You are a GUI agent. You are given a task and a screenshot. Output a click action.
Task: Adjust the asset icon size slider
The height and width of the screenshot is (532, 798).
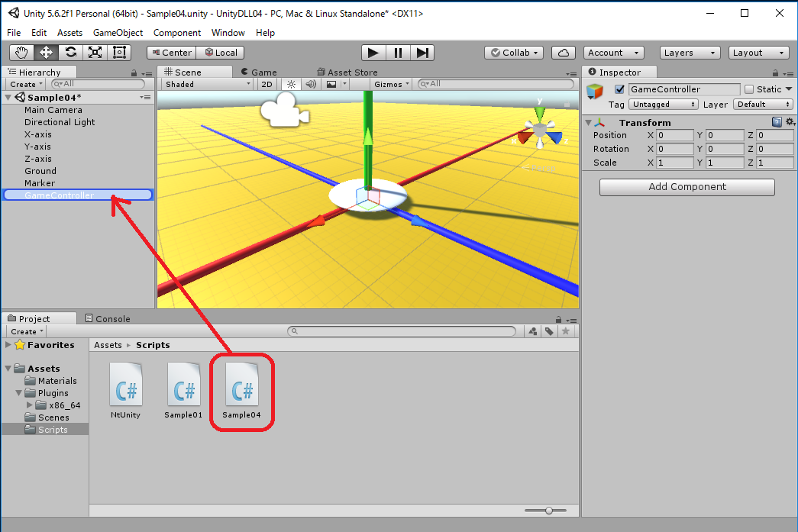click(548, 510)
